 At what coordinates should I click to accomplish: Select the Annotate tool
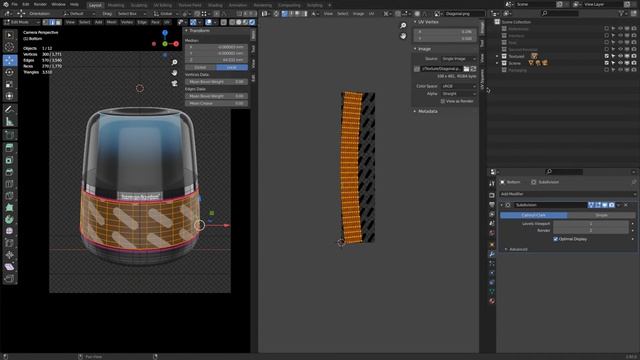(9, 109)
